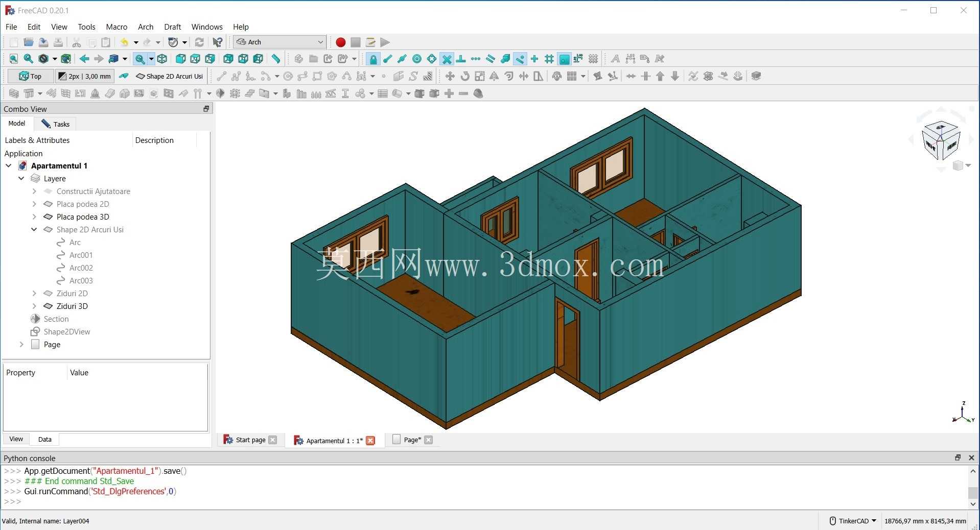Click the Shape 2D view tool icon
Viewport: 980px width, 530px height.
point(756,76)
